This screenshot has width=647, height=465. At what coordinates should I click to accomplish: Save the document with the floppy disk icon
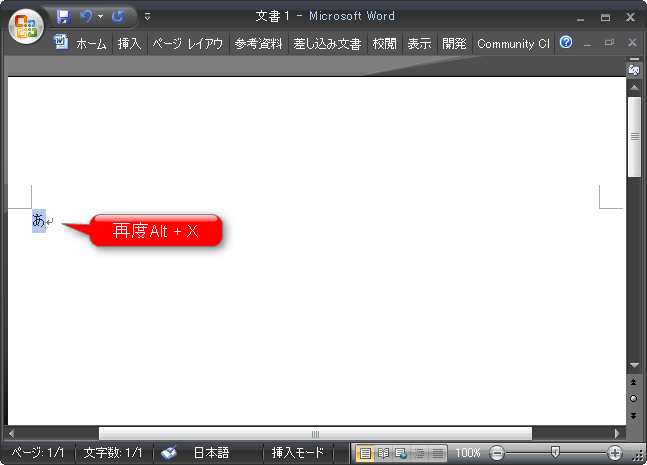[x=64, y=17]
